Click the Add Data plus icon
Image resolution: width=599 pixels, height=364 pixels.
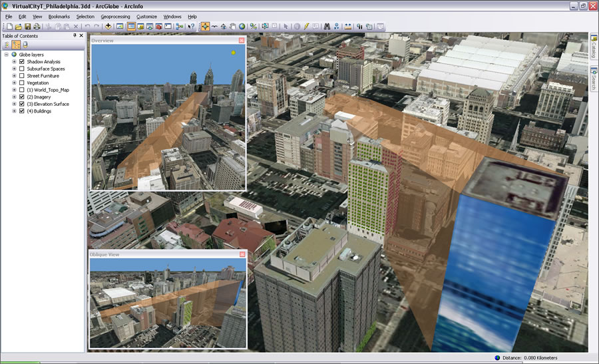tap(108, 27)
